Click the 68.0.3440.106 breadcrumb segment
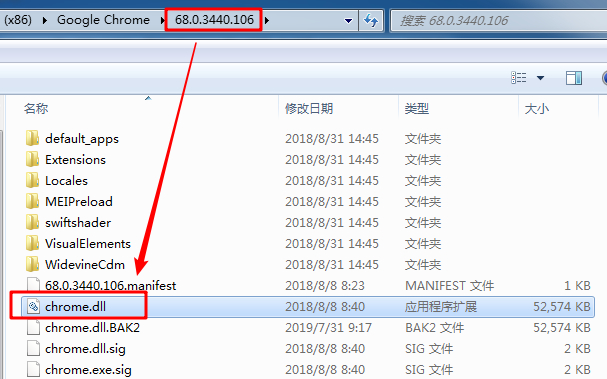607x379 pixels. click(214, 19)
